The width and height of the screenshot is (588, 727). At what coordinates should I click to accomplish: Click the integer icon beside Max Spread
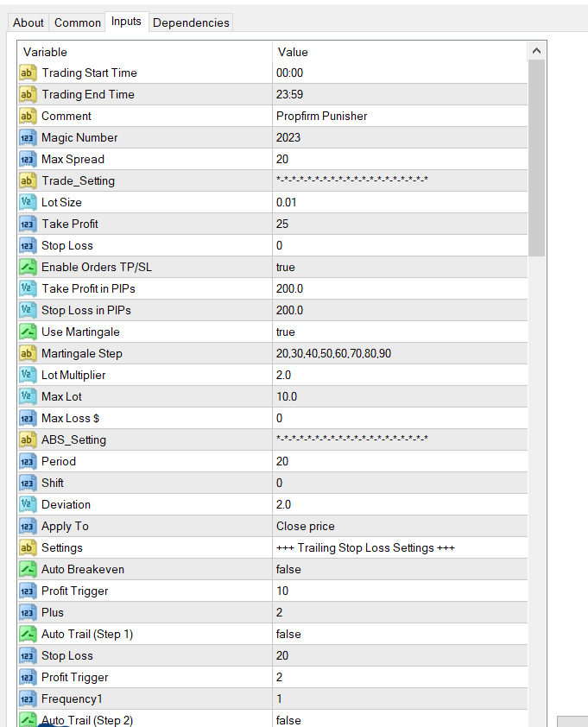[28, 159]
